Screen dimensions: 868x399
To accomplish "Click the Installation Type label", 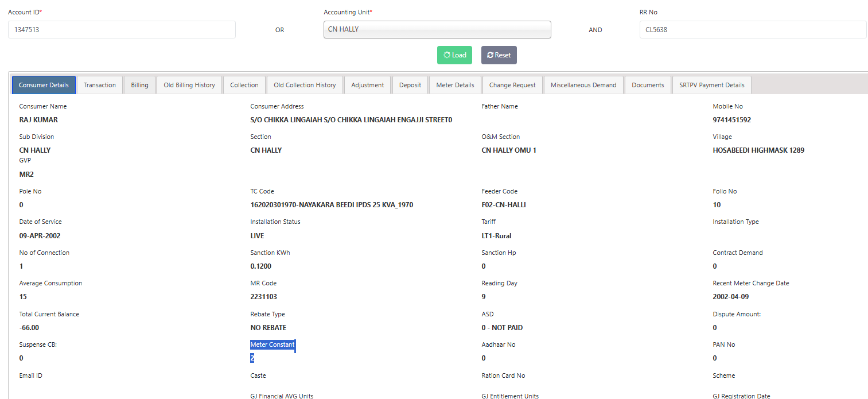I will click(x=736, y=222).
